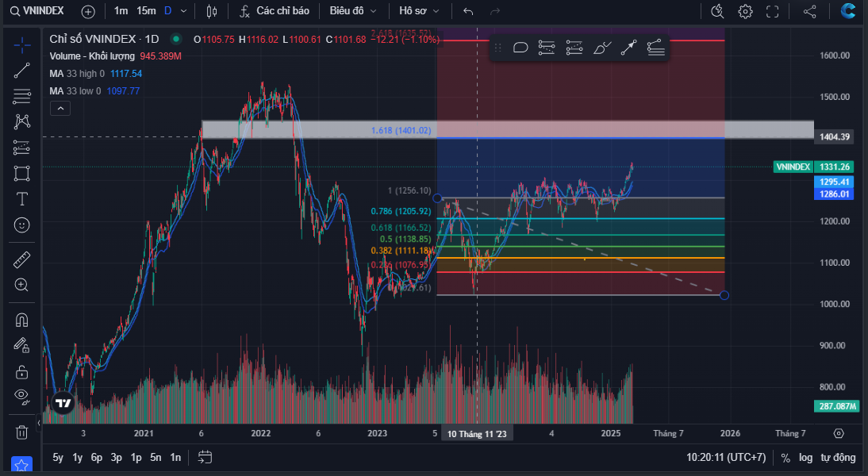Open the candlestick chart type picker
The width and height of the screenshot is (868, 476).
pos(212,11)
